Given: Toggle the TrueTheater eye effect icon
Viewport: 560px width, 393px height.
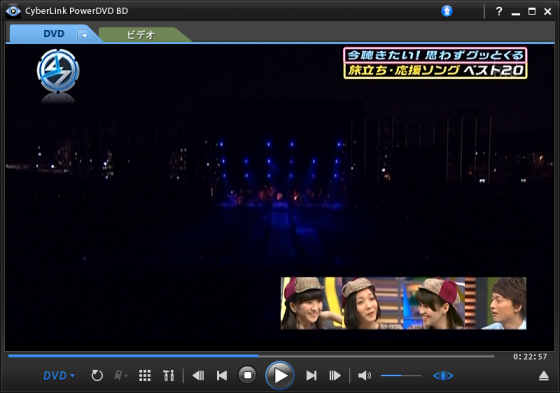Looking at the screenshot, I should point(443,375).
